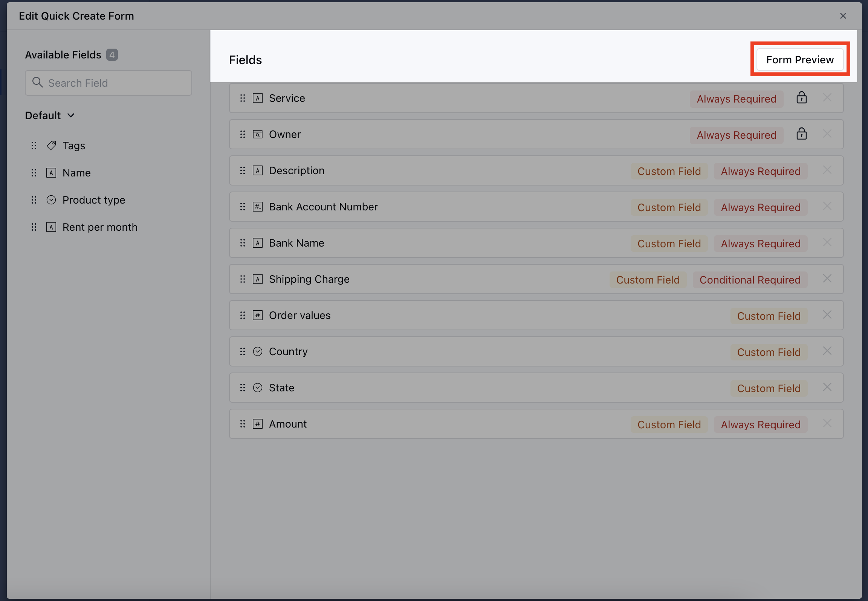
Task: Select the Bank Name field label
Action: point(296,243)
